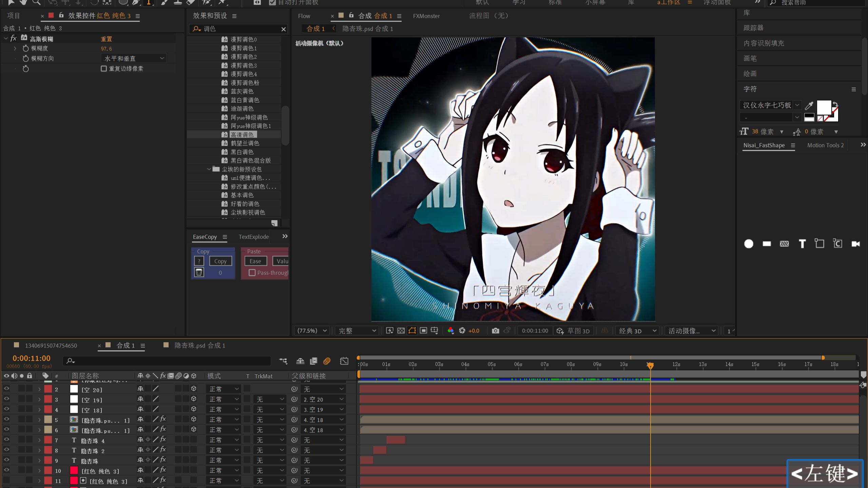Click the region of interest icon
The width and height of the screenshot is (868, 488).
pos(423,331)
